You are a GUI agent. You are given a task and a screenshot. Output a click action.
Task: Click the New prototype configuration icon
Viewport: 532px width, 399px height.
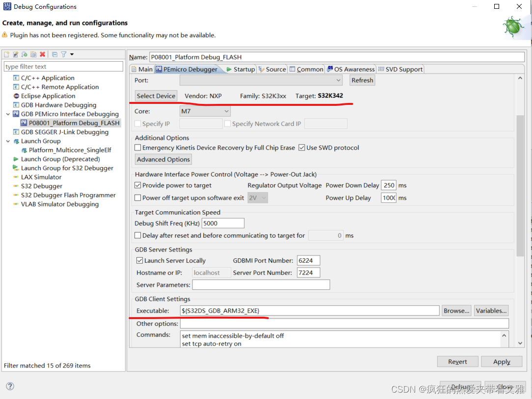(15, 54)
